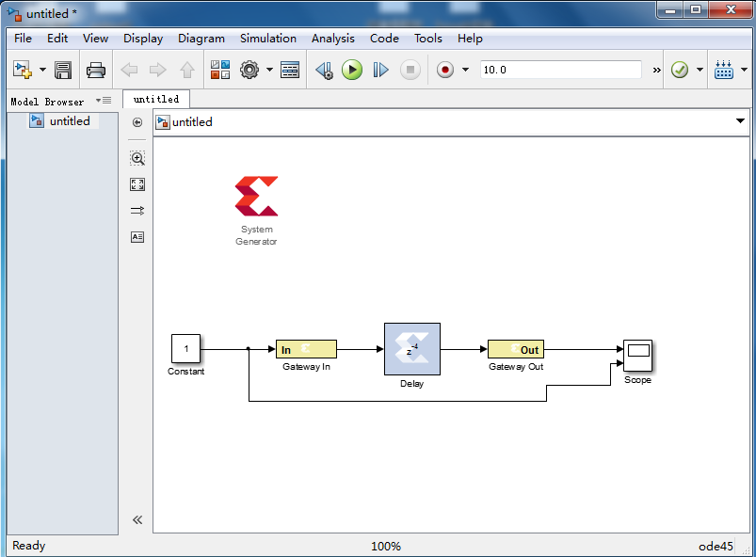Open the View menu
The width and height of the screenshot is (756, 557).
point(95,38)
